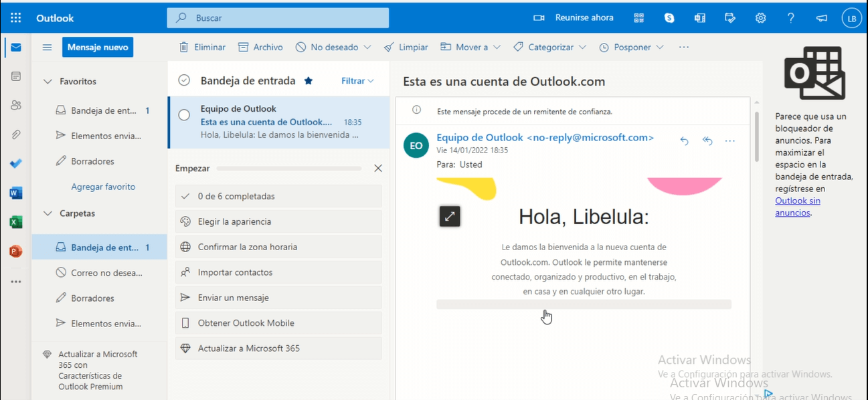Image resolution: width=868 pixels, height=400 pixels.
Task: Toggle select-all circle beside Bandeja de entrada
Action: [x=184, y=80]
